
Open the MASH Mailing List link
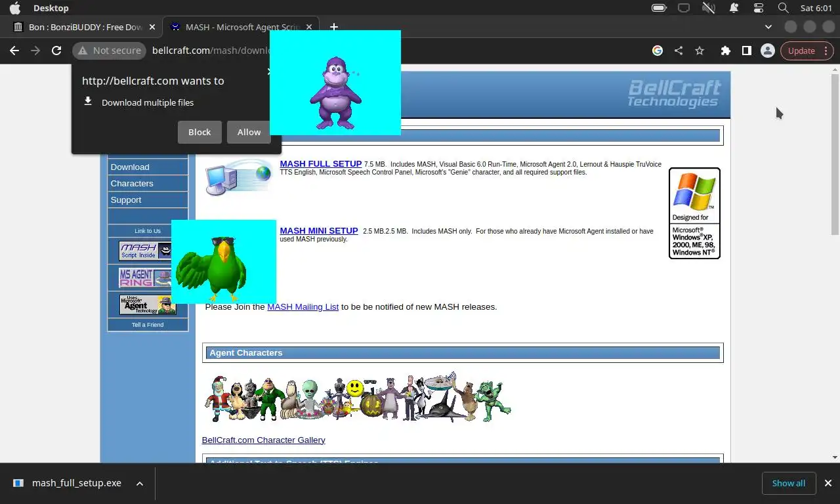pos(303,306)
